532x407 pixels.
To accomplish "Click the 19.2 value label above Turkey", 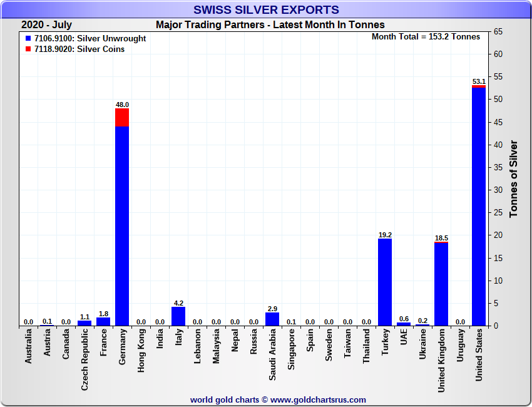I will [385, 235].
